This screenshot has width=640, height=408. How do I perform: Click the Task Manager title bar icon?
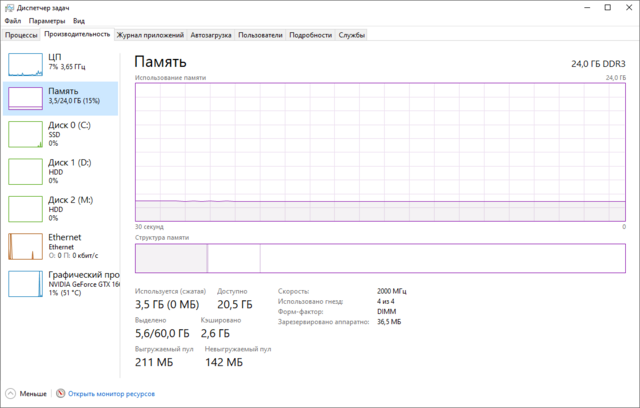[9, 7]
